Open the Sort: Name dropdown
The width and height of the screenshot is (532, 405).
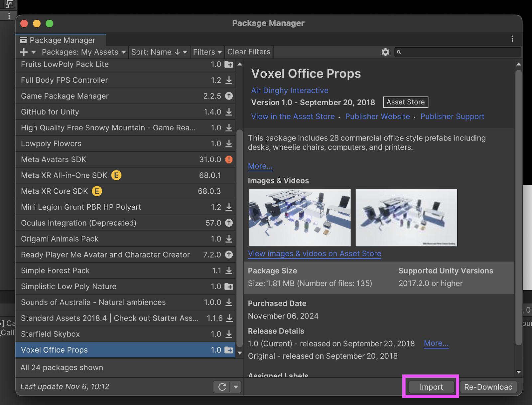click(159, 52)
